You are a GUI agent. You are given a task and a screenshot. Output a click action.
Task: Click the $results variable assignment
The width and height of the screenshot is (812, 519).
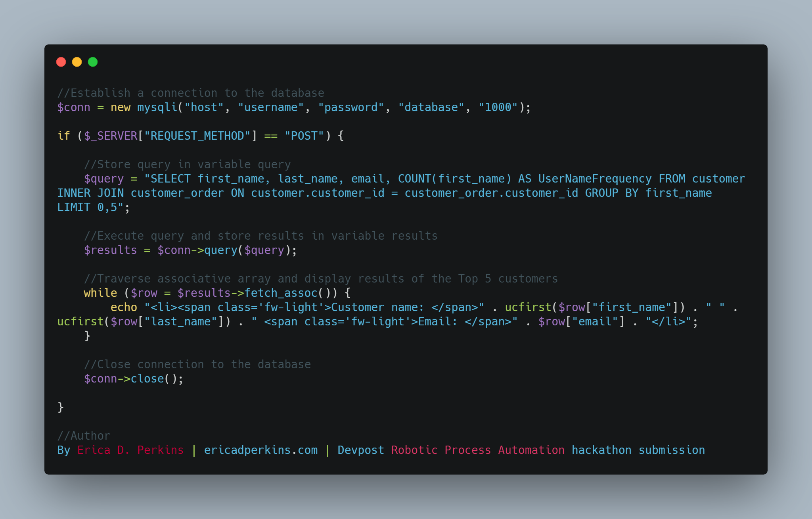point(110,250)
